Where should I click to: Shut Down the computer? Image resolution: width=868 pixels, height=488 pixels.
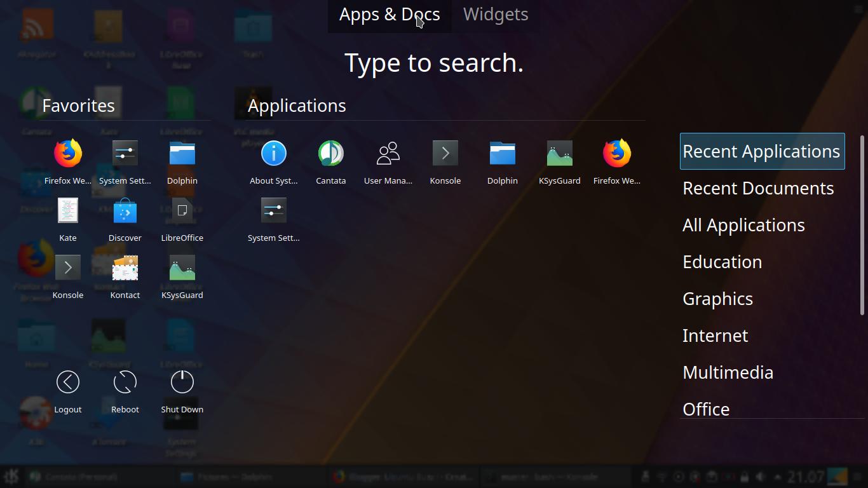pyautogui.click(x=182, y=382)
